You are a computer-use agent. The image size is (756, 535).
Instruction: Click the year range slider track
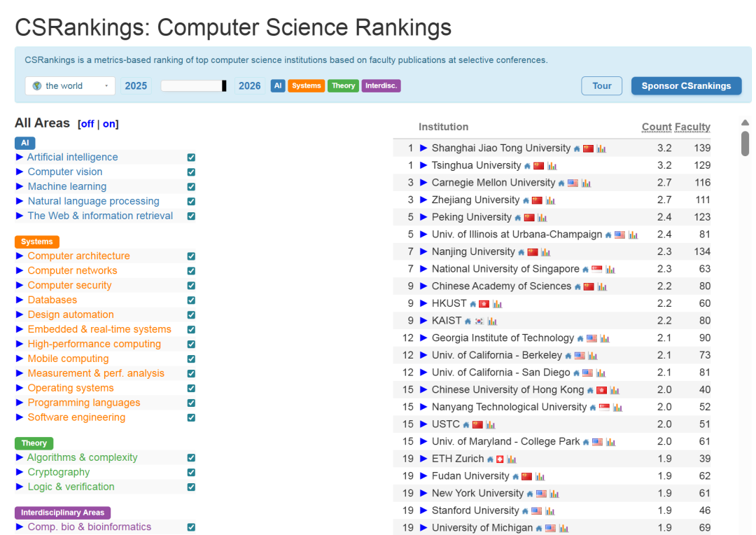pos(194,86)
